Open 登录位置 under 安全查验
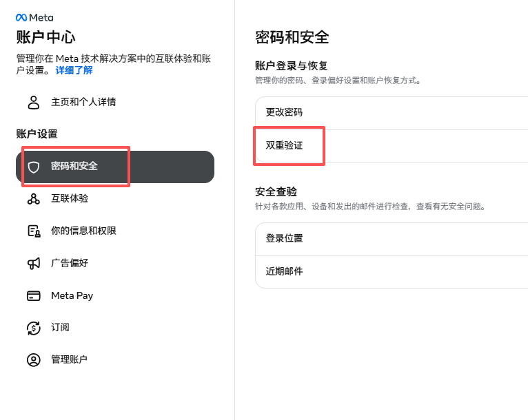This screenshot has width=528, height=420. pos(392,239)
